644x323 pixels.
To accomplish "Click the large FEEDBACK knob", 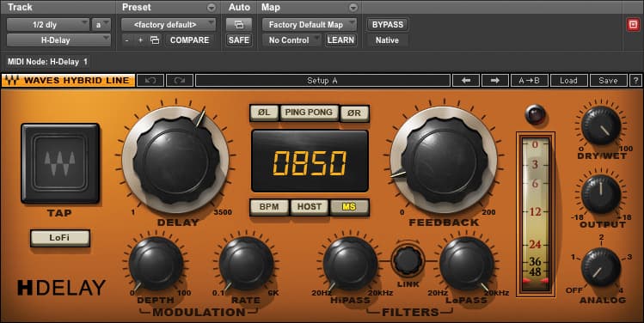I will coord(444,160).
